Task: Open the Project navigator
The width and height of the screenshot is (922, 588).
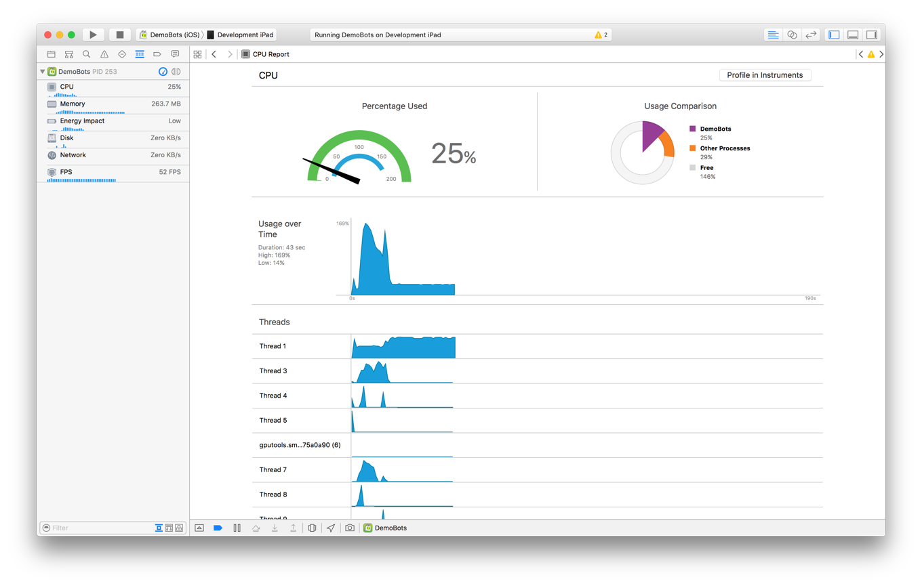Action: pos(51,54)
